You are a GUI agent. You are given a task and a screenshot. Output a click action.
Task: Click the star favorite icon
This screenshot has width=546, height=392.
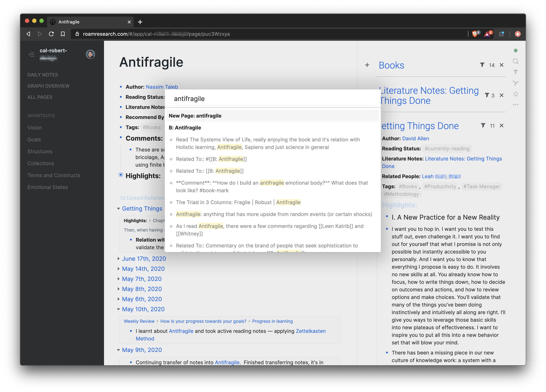tap(515, 94)
